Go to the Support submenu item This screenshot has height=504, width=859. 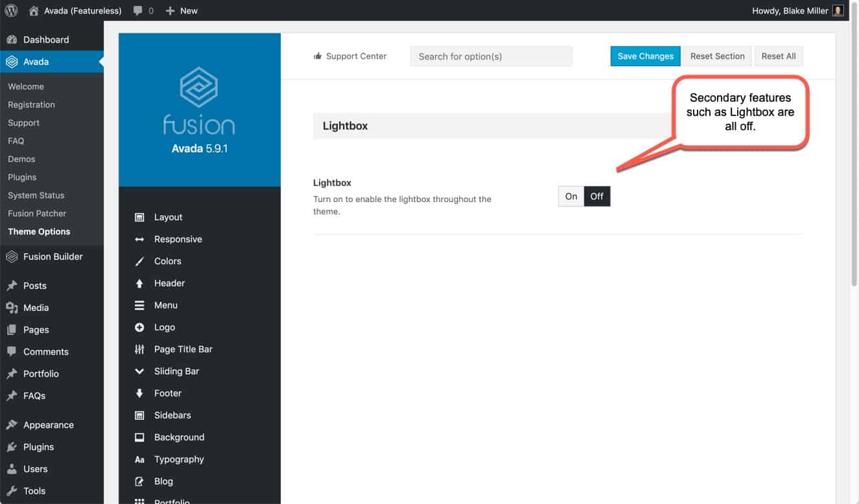coord(23,122)
